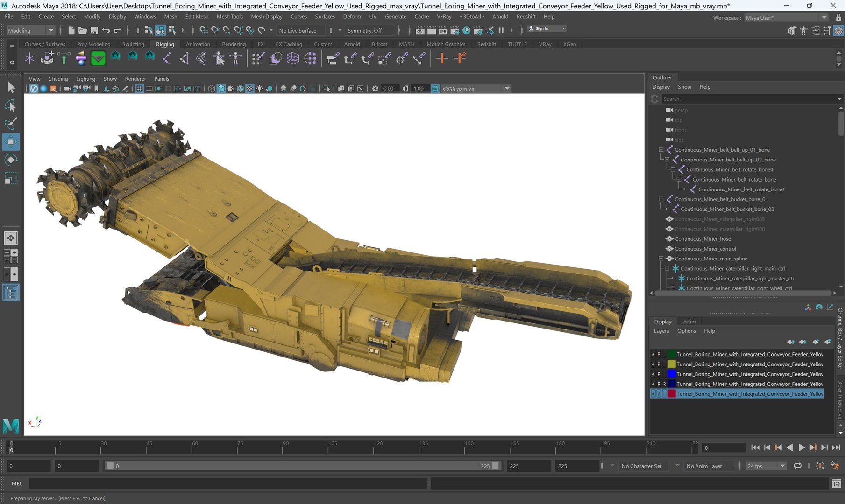Click the Set Key orange plus icon
The image size is (845, 504).
tap(442, 58)
